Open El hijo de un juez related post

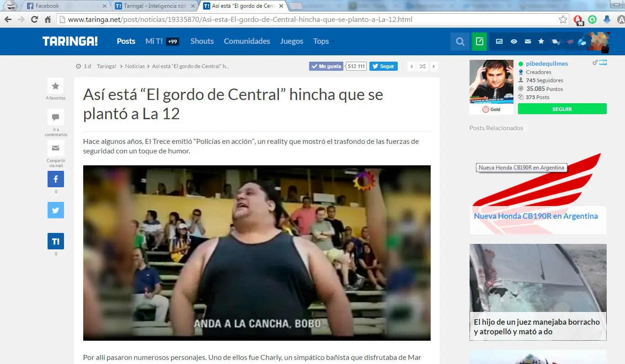click(x=537, y=327)
